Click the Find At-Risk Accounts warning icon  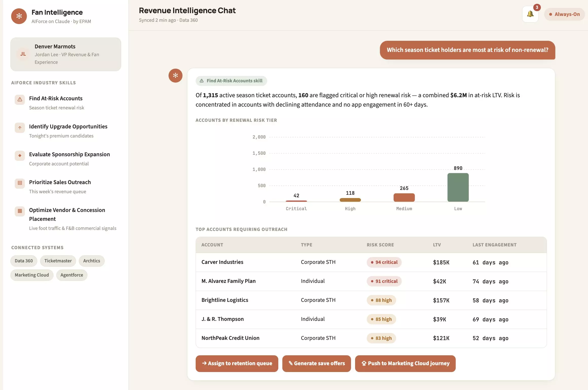20,100
